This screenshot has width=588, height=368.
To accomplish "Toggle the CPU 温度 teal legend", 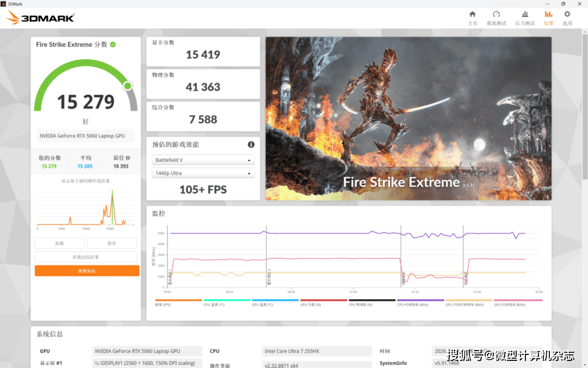I will [x=226, y=303].
